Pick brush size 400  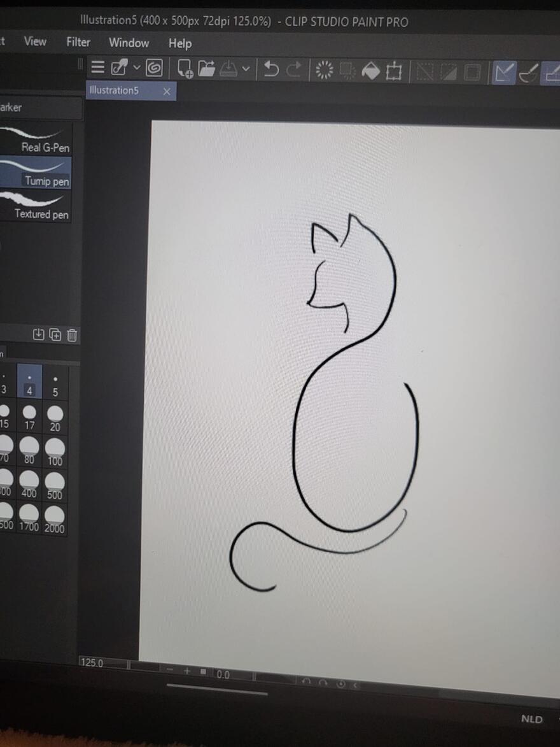tap(29, 484)
